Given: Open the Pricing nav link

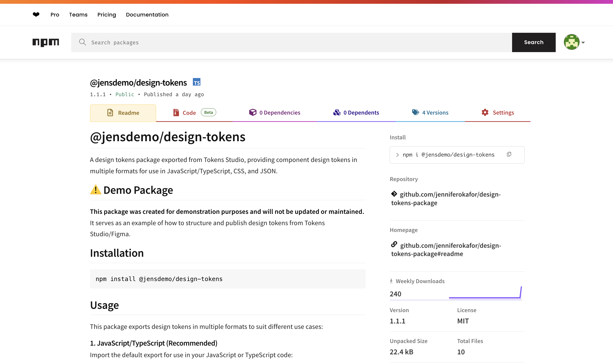Looking at the screenshot, I should coord(107,15).
